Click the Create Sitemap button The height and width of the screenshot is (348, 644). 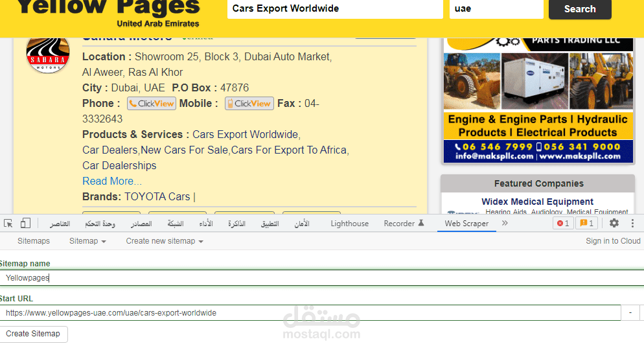click(x=33, y=334)
